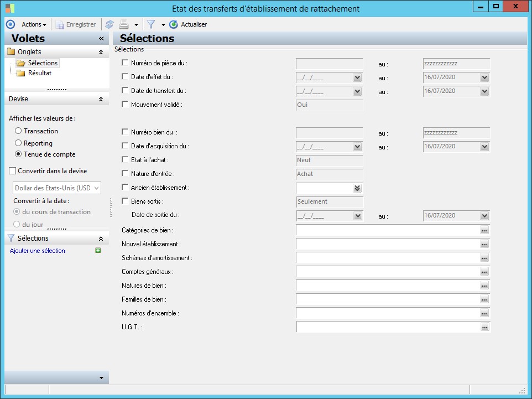Enable Convertir dans la devise checkbox
The width and height of the screenshot is (532, 399).
(x=13, y=171)
